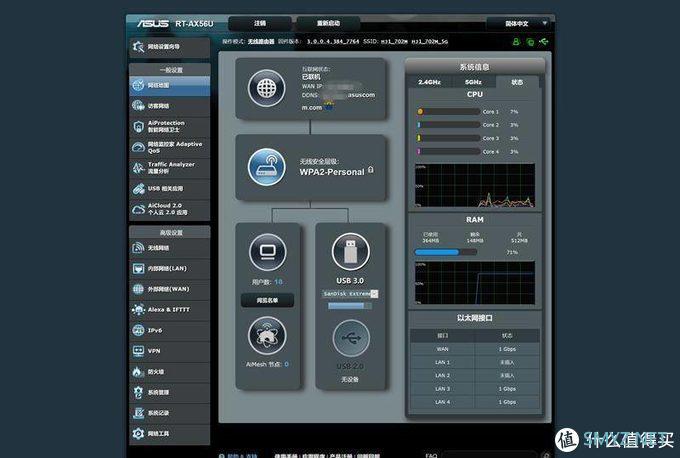Screen dimensions: 680x458
Task: Open the 简体中文 language dropdown
Action: tap(519, 24)
